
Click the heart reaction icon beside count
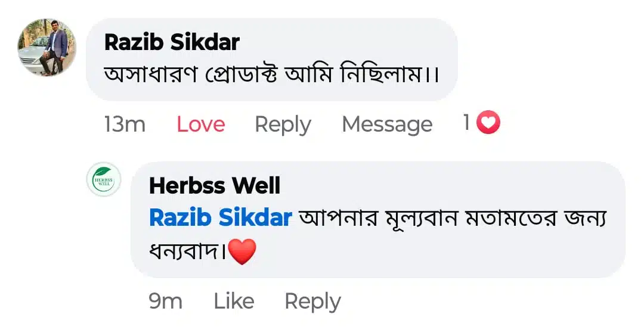point(488,122)
